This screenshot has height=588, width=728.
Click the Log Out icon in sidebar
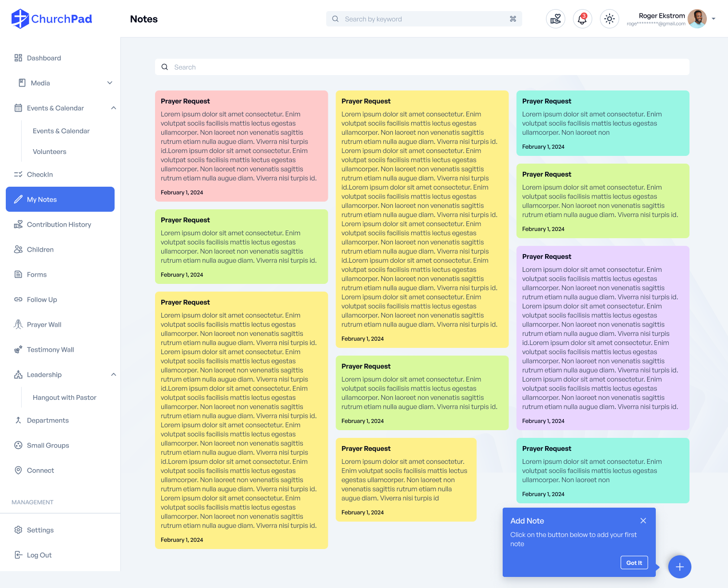pyautogui.click(x=18, y=555)
